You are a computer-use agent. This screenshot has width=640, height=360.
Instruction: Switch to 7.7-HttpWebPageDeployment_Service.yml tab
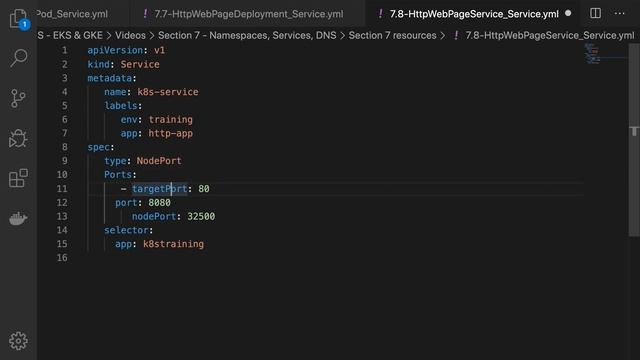point(249,14)
